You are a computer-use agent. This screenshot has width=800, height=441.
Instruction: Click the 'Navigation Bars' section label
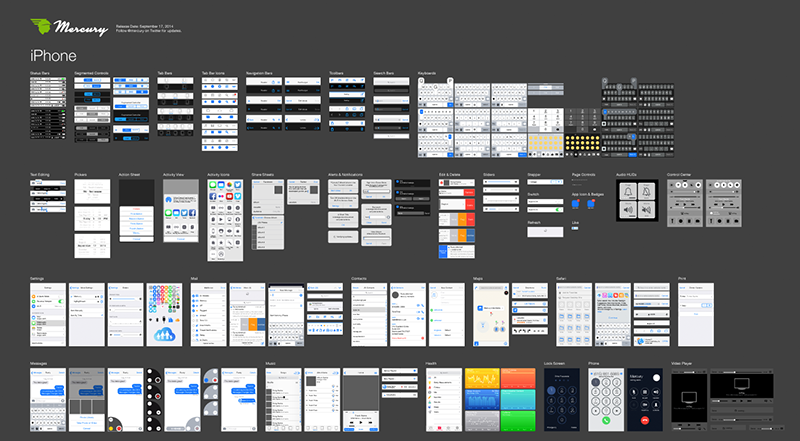(x=259, y=73)
